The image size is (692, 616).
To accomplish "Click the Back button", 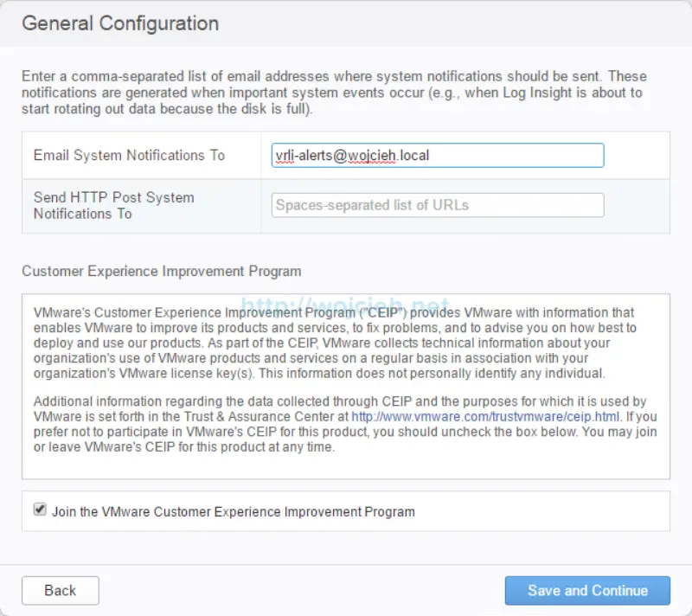I will (x=60, y=590).
